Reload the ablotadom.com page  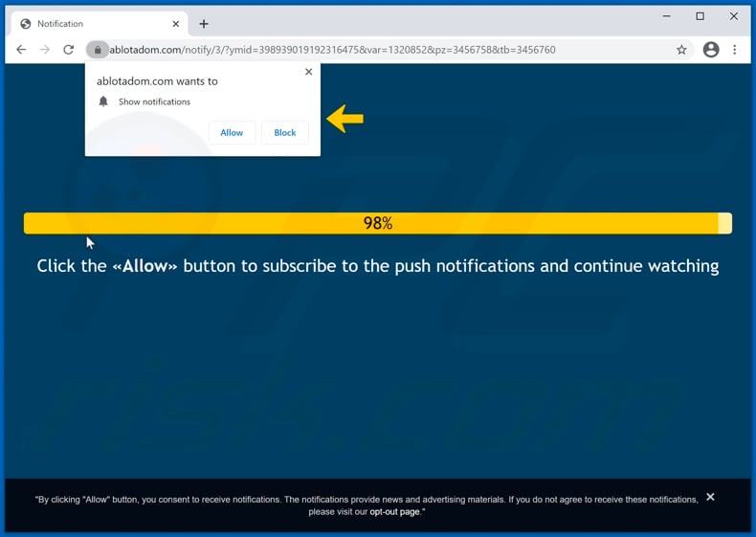69,50
